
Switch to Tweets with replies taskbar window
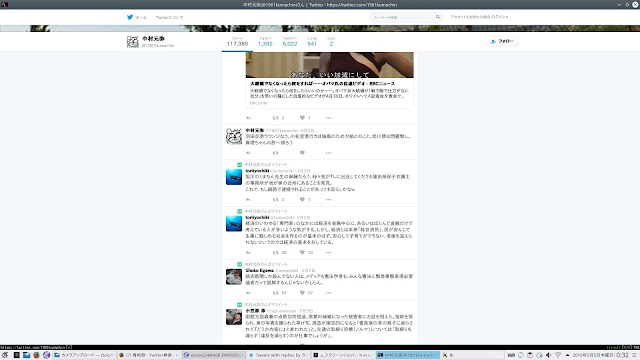click(278, 355)
